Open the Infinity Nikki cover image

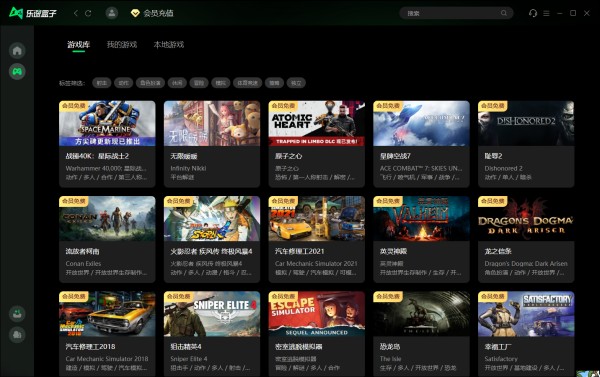pos(212,123)
